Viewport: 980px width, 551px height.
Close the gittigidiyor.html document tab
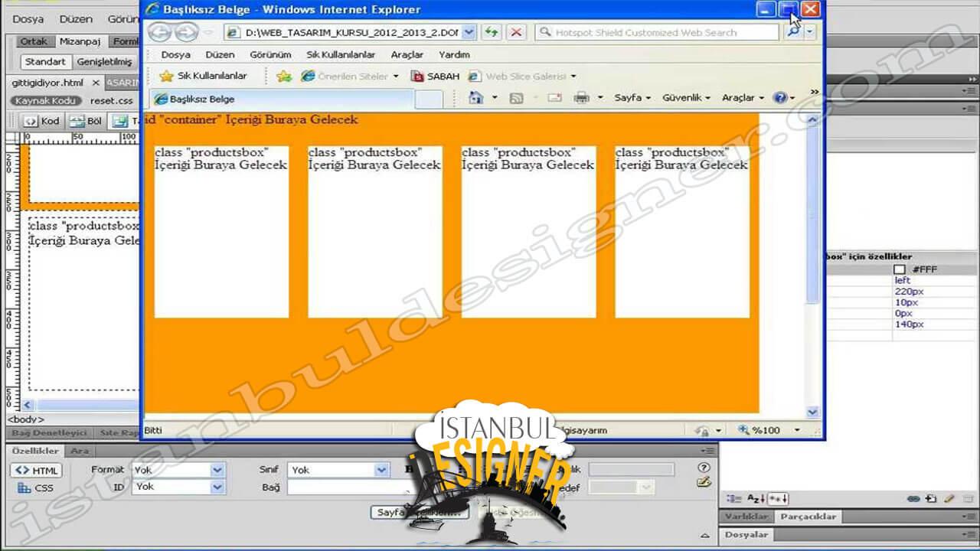tap(96, 83)
